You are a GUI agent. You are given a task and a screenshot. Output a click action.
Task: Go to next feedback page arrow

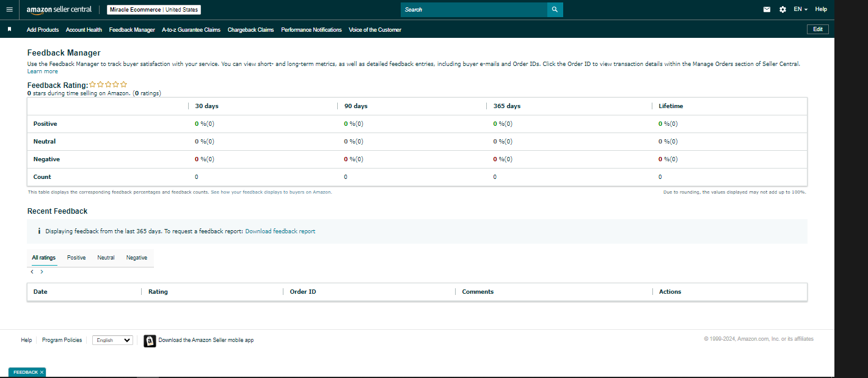42,272
